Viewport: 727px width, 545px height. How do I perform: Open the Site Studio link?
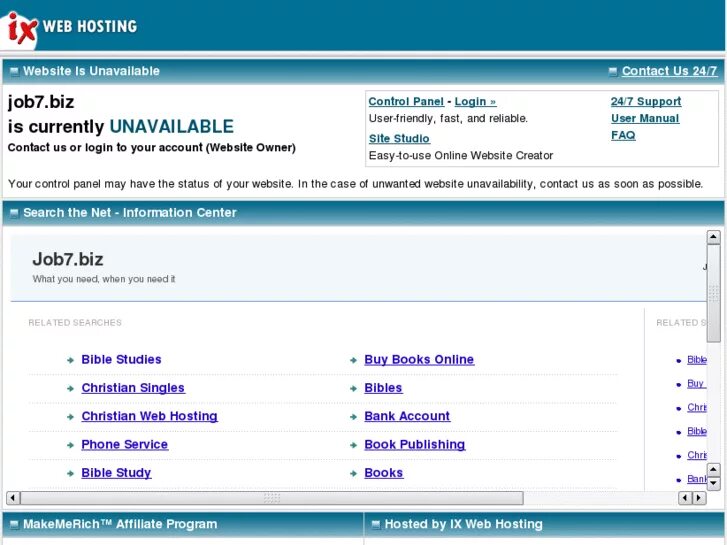pos(399,139)
